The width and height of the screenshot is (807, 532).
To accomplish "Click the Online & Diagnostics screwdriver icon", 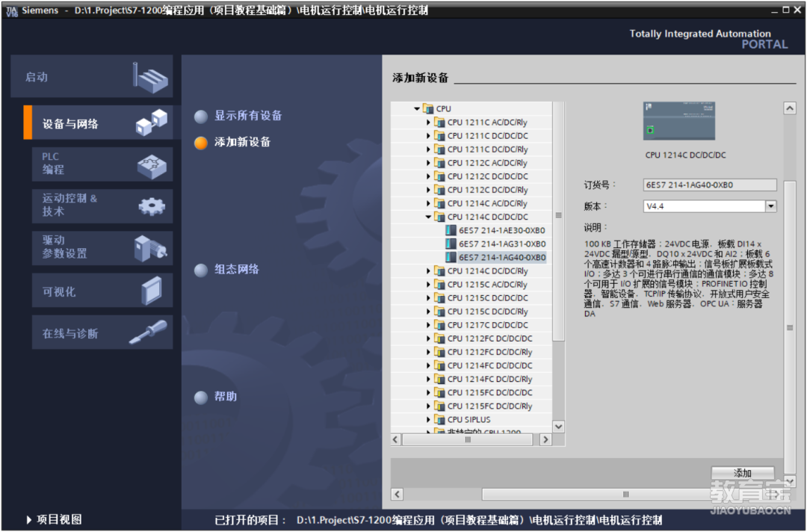I will tap(149, 332).
